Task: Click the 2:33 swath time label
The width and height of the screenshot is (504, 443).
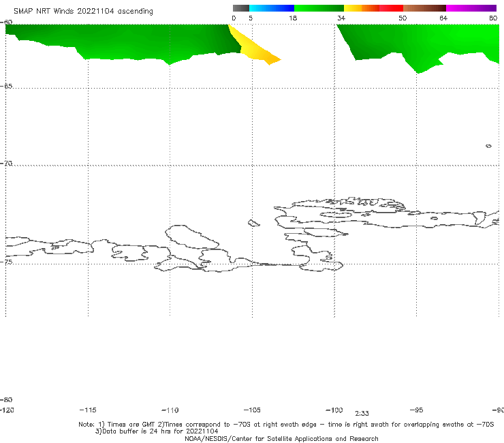Action: pos(362,414)
